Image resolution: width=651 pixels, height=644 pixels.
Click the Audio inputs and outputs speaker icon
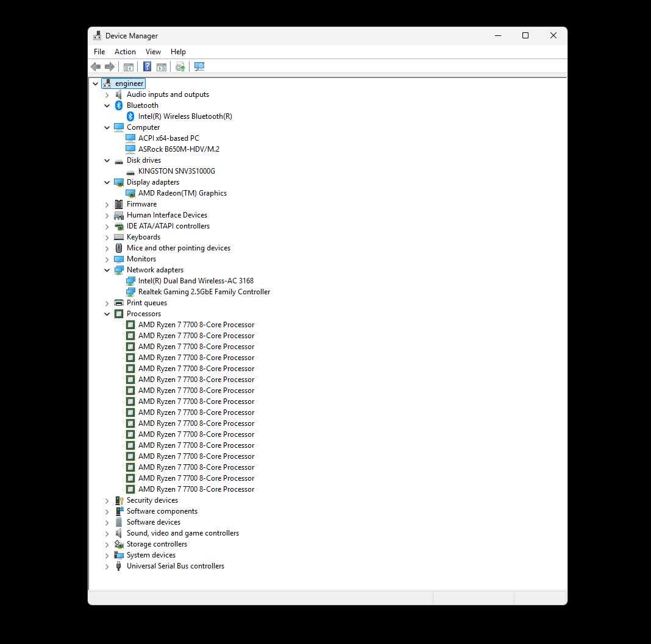coord(119,94)
